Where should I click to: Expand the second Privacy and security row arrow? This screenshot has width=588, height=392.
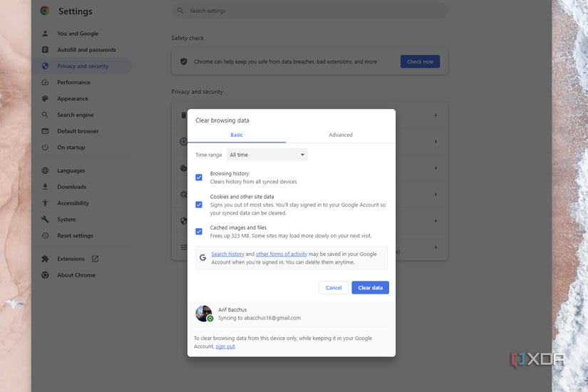pos(435,141)
